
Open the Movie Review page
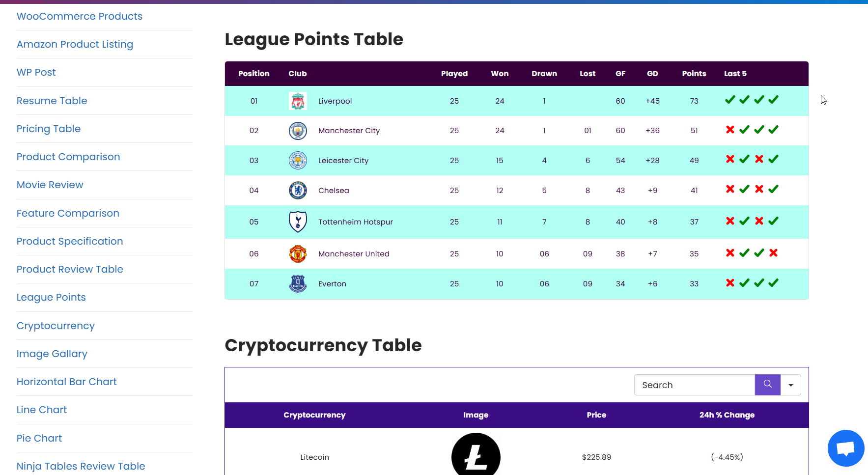pyautogui.click(x=50, y=185)
